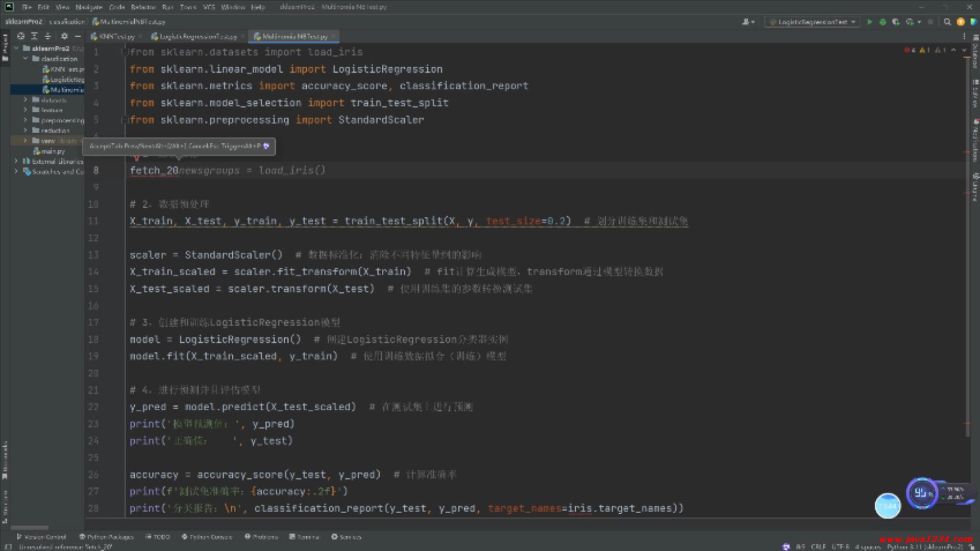Image resolution: width=980 pixels, height=551 pixels.
Task: Collapse all project tree nodes icon
Action: click(47, 36)
